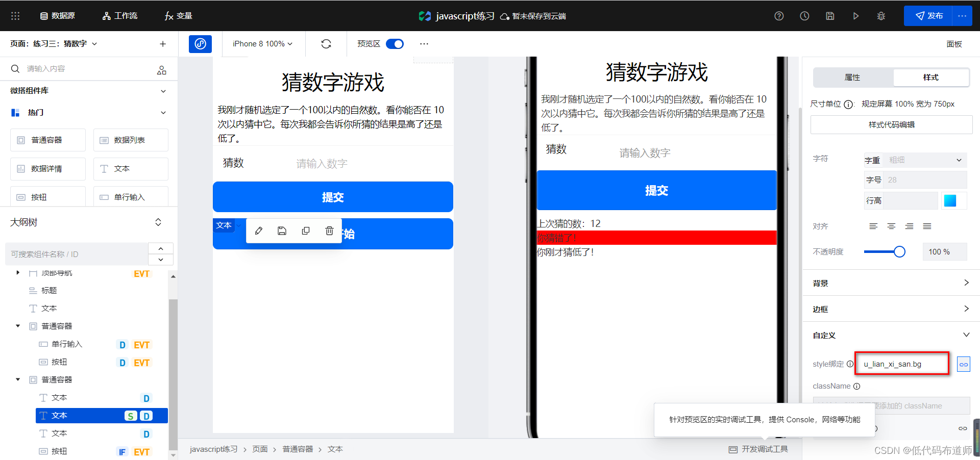Screen dimensions: 980x460
Task: Open the help question mark icon
Action: pyautogui.click(x=779, y=16)
